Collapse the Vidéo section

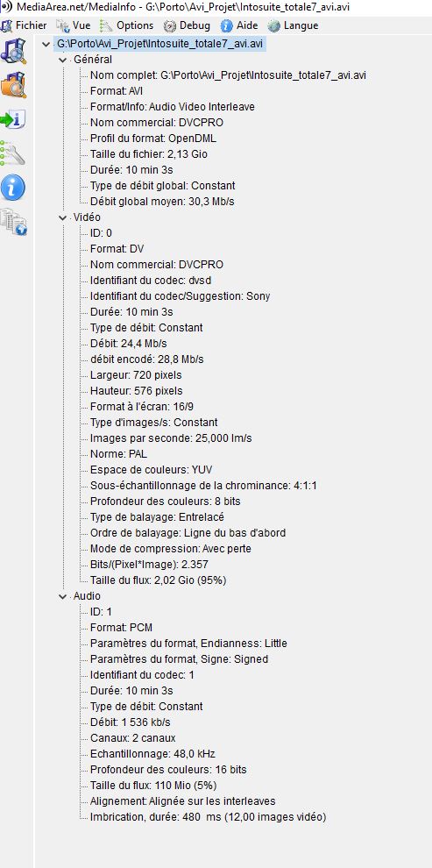(62, 217)
